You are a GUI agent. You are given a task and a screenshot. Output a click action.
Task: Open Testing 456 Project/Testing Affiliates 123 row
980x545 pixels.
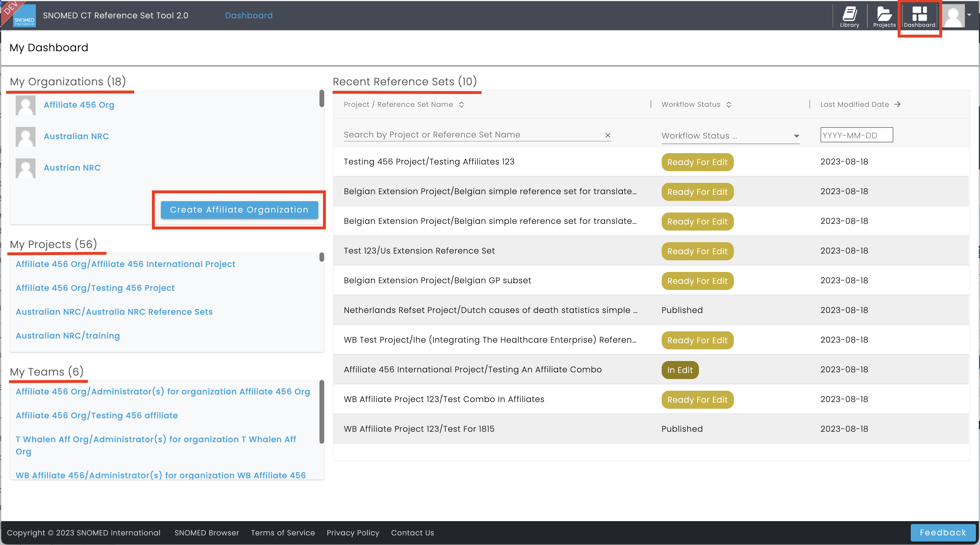[x=651, y=162]
